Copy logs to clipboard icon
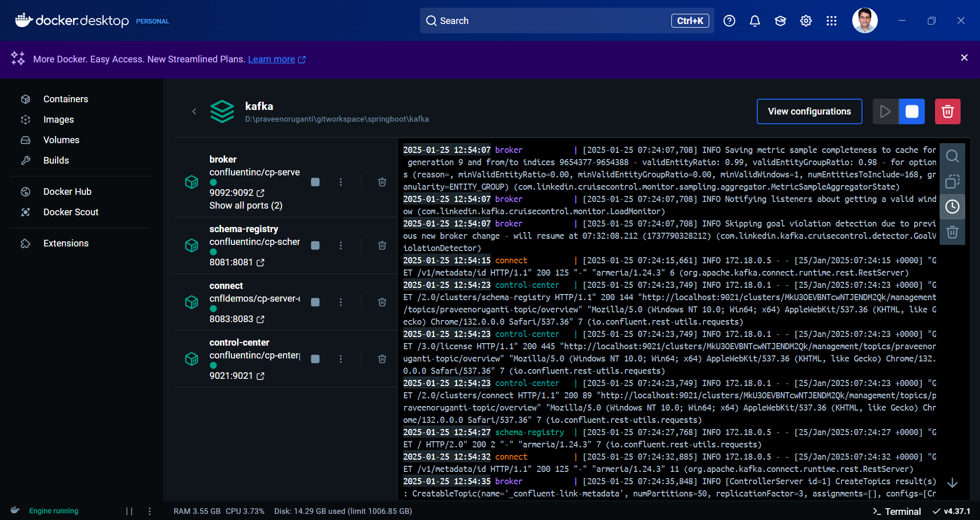980x520 pixels. (x=952, y=182)
